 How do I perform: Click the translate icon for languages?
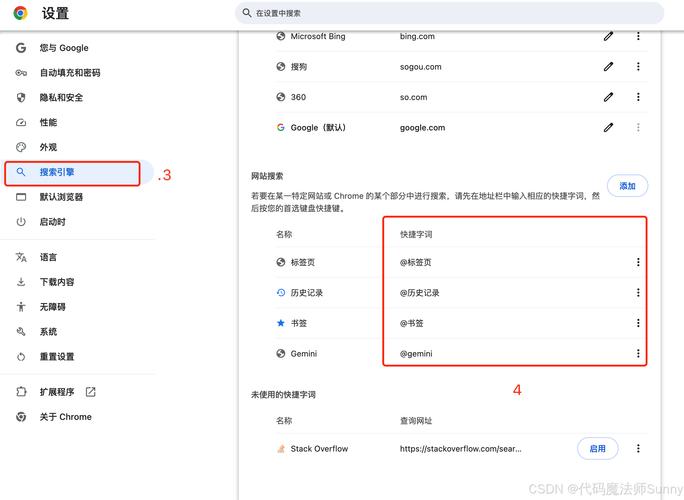(x=21, y=257)
